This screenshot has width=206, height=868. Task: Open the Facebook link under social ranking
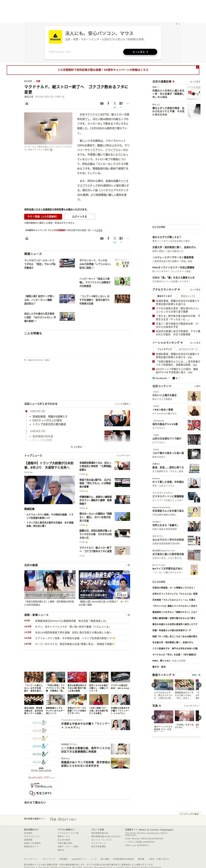point(161,378)
